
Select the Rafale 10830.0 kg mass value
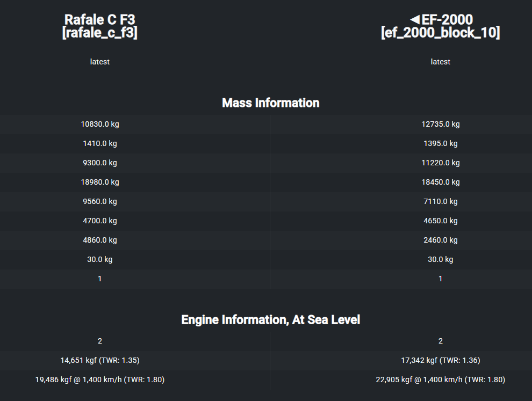pyautogui.click(x=100, y=124)
